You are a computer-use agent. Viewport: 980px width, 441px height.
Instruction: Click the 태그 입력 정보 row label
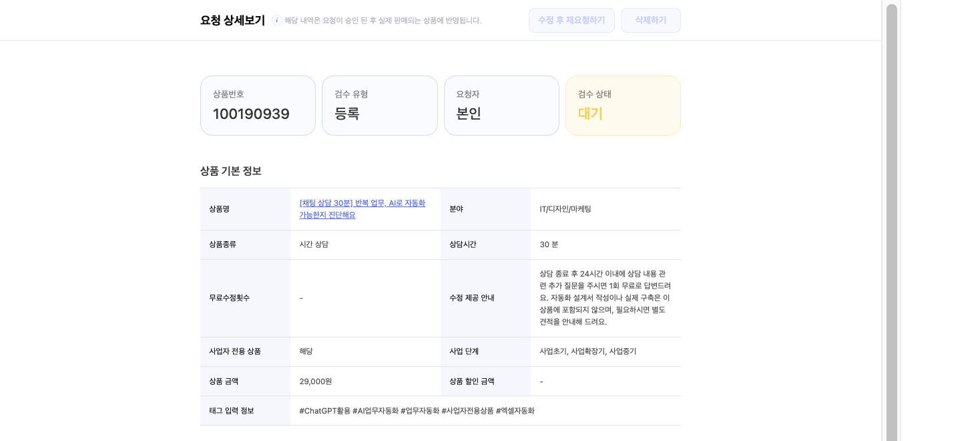pos(232,411)
